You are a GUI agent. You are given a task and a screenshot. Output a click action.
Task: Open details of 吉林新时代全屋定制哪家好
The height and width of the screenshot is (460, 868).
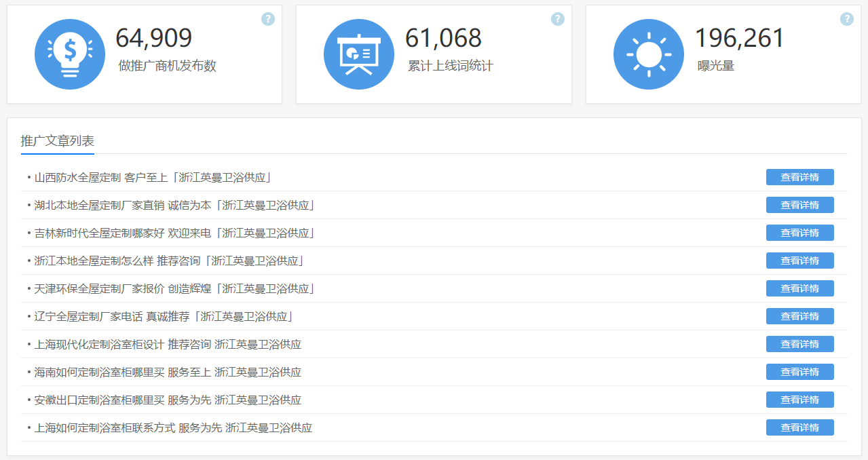pyautogui.click(x=799, y=233)
